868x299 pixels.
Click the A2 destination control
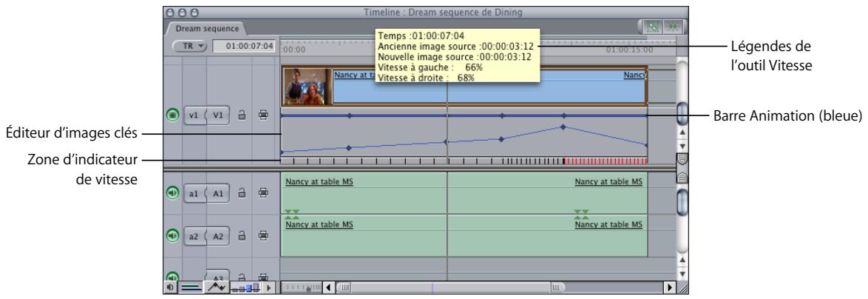click(x=217, y=236)
